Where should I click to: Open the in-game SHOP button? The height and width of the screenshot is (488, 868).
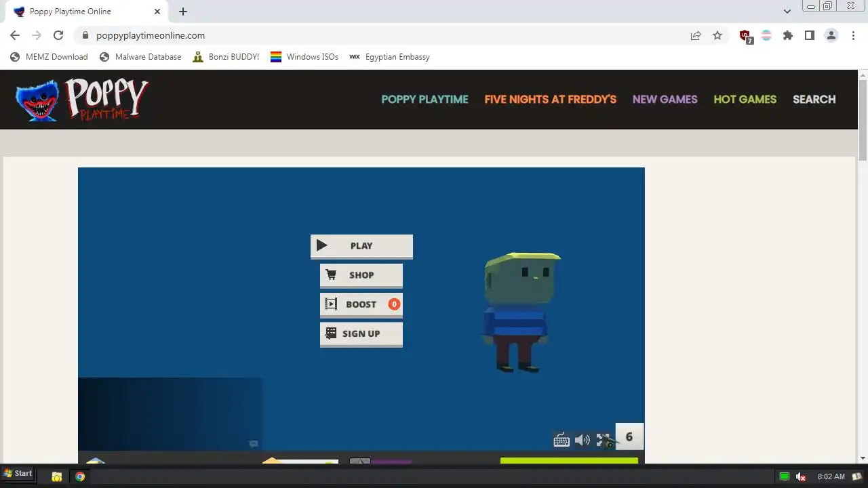pyautogui.click(x=361, y=275)
